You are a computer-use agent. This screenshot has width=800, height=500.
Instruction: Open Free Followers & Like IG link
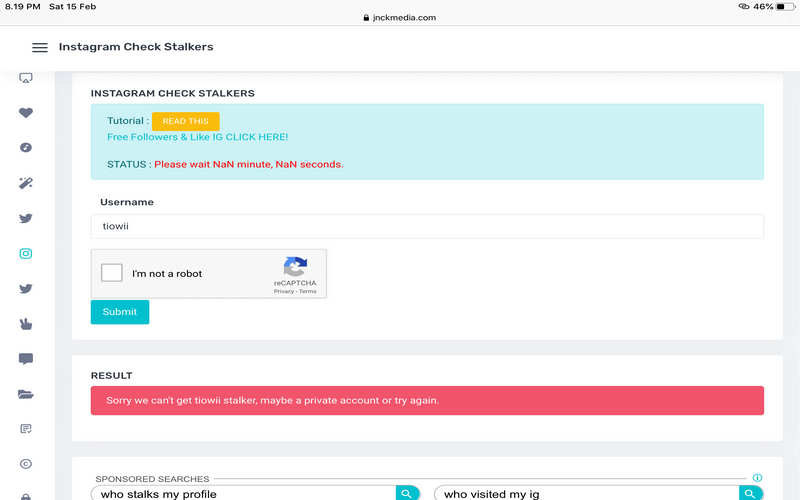pyautogui.click(x=197, y=137)
